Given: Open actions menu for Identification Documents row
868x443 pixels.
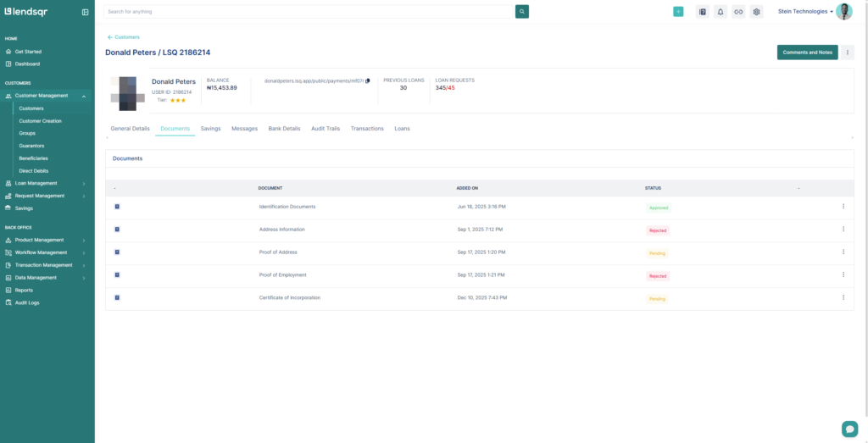Looking at the screenshot, I should pyautogui.click(x=843, y=207).
